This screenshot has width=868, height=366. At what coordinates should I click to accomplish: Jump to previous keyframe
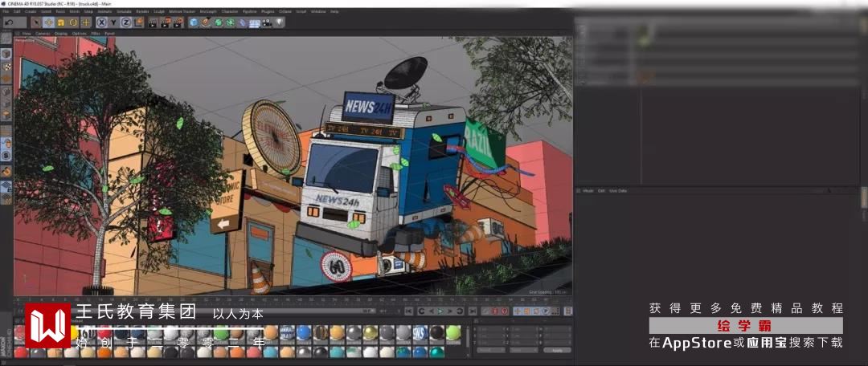tap(421, 311)
